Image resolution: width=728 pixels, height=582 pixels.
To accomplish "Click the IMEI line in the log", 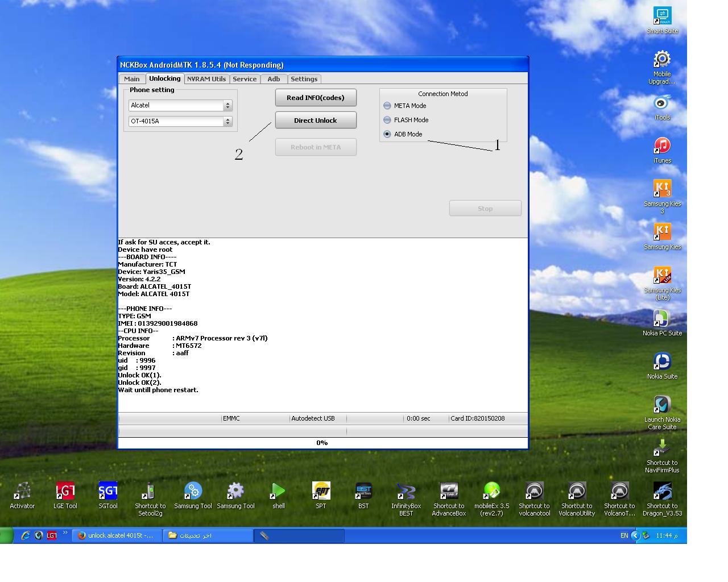I will pyautogui.click(x=158, y=323).
